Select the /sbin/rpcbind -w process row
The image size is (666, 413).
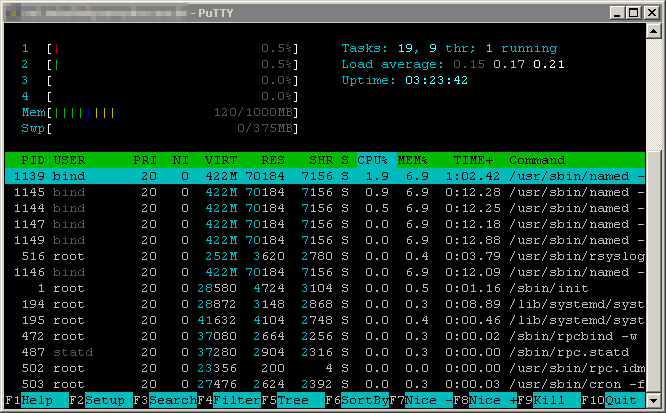coord(325,336)
